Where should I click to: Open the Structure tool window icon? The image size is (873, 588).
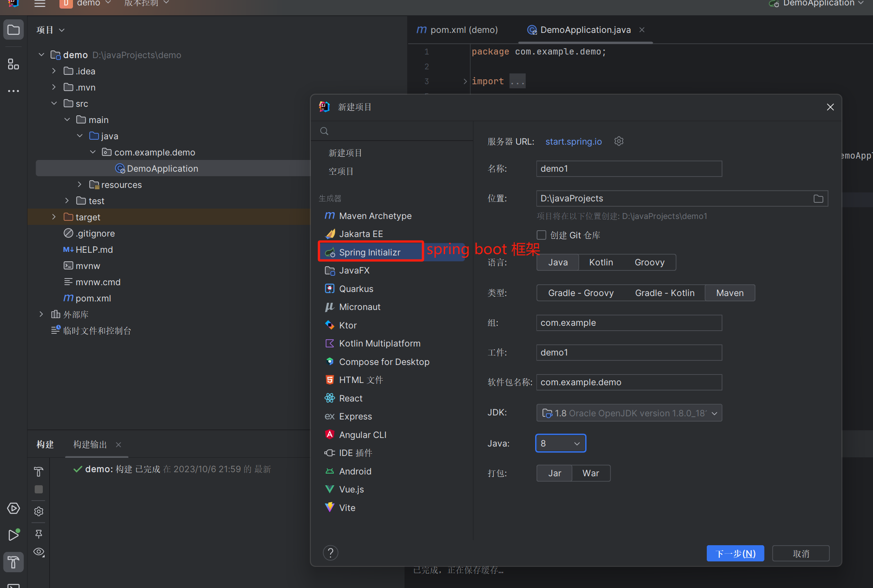14,64
